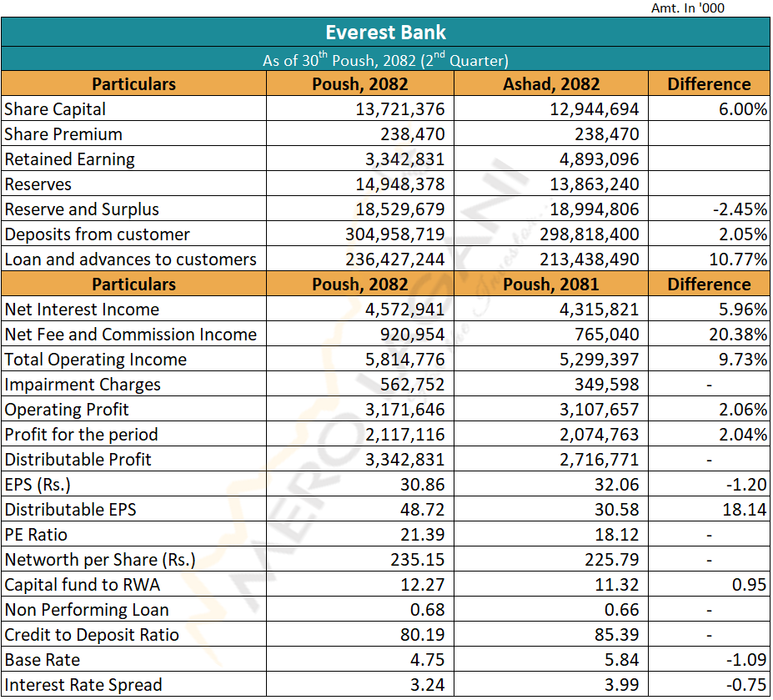Click the Operating Profit row label
This screenshot has width=773, height=700.
[x=67, y=410]
